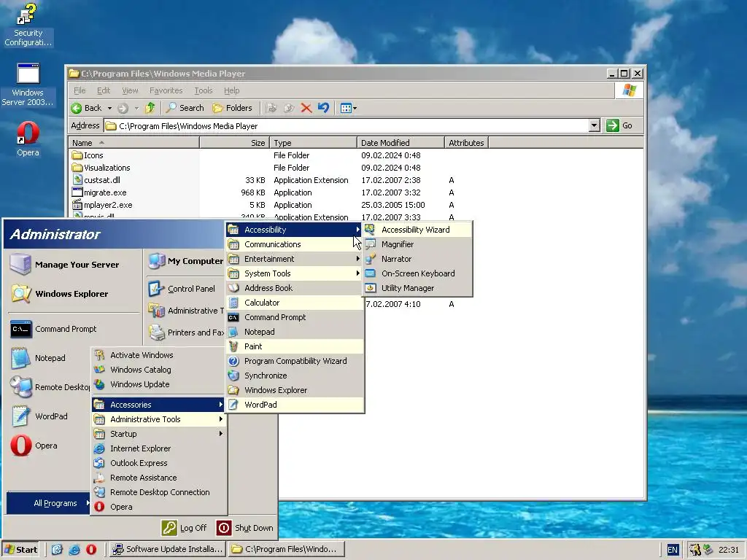747x560 pixels.
Task: Expand the System Tools submenu
Action: click(295, 273)
